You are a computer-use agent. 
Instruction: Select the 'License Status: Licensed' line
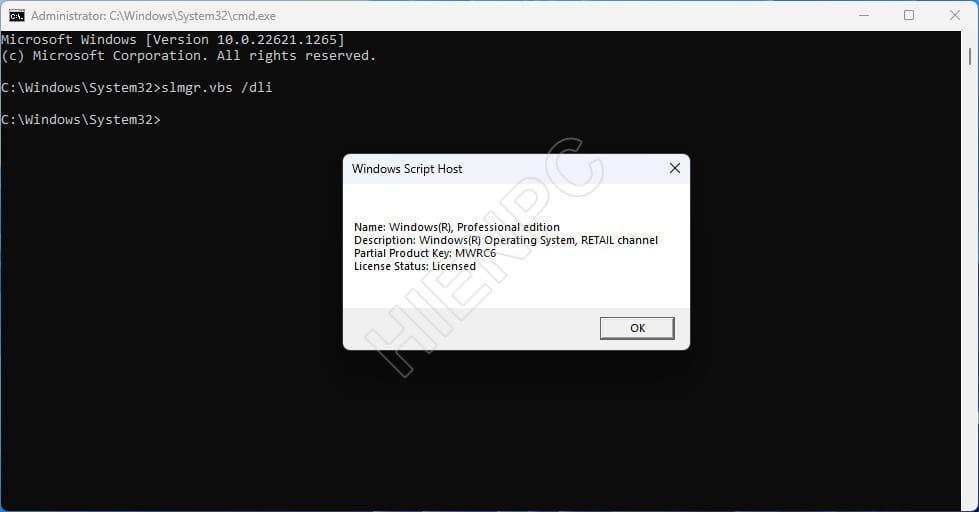click(x=415, y=266)
